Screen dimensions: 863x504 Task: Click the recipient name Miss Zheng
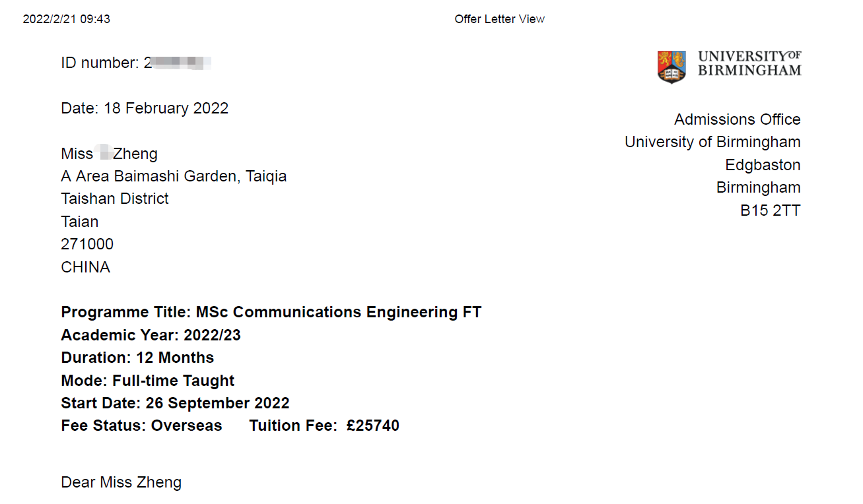click(x=110, y=154)
